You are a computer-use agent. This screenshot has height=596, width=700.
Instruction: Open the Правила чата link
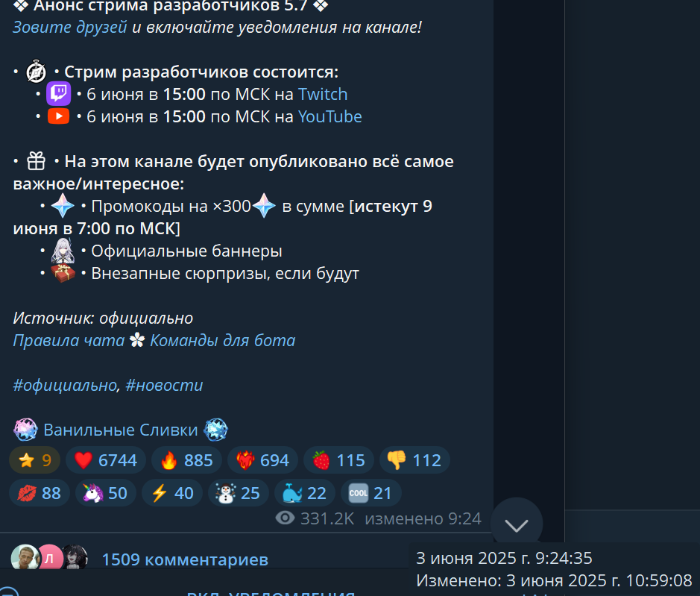[x=69, y=340]
